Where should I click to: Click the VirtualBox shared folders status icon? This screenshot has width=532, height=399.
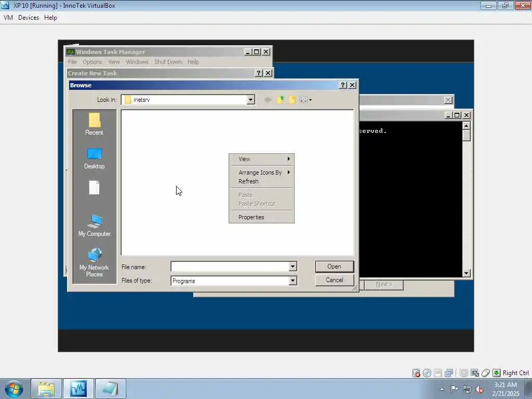point(464,373)
